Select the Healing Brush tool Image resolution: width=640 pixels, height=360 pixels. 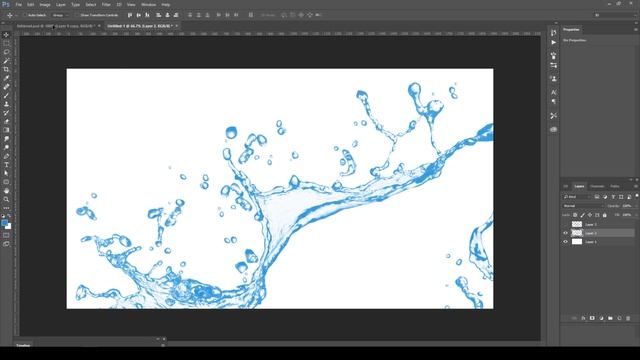coord(6,87)
